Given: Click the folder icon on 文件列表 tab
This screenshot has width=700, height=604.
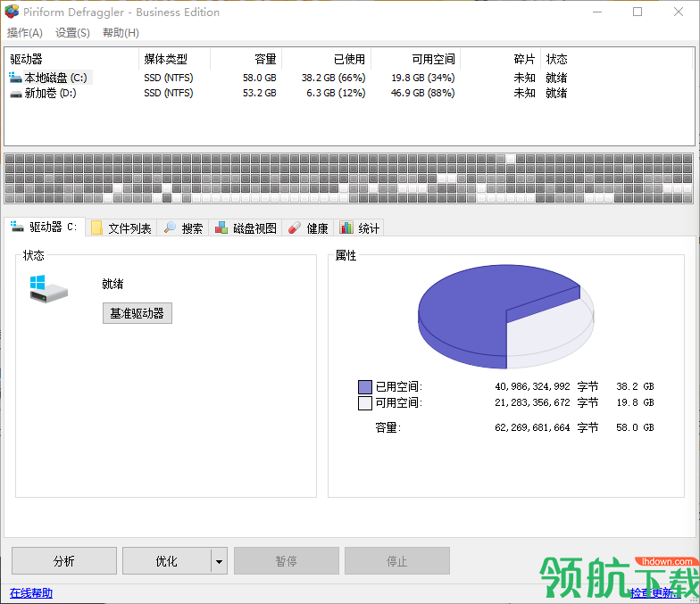Looking at the screenshot, I should point(96,228).
